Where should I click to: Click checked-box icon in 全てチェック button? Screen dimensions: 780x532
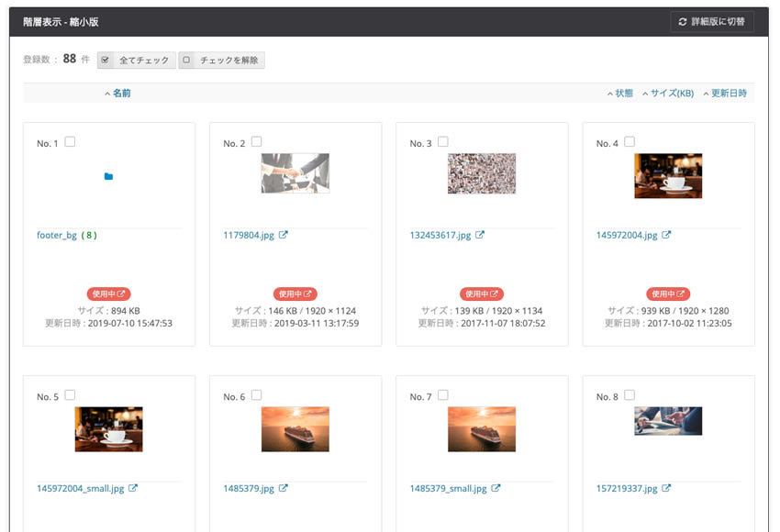(105, 61)
